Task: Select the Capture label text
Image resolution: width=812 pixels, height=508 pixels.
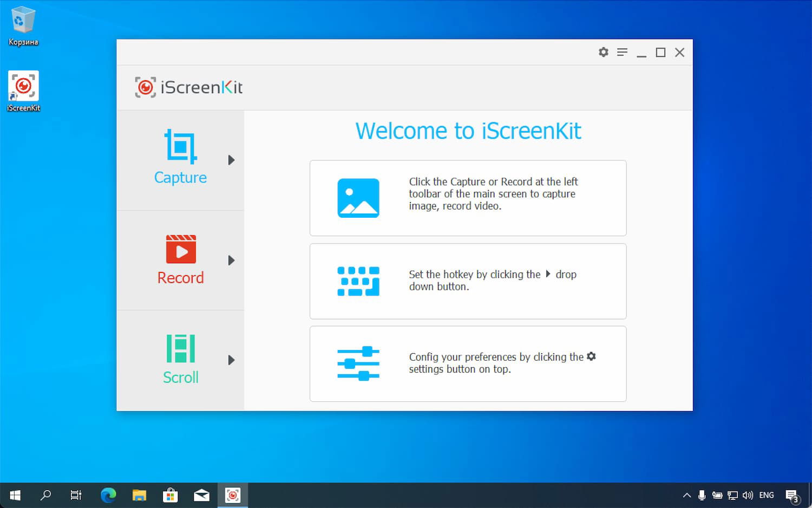Action: (180, 178)
